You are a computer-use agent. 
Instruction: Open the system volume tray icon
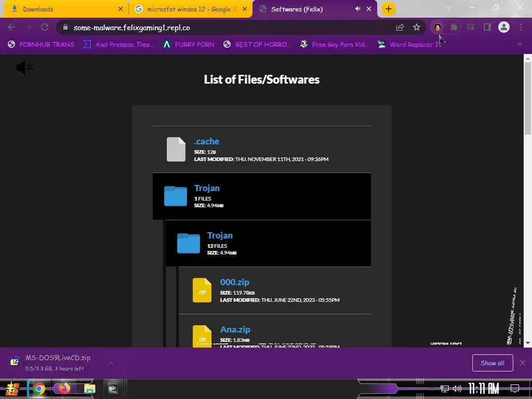click(457, 389)
